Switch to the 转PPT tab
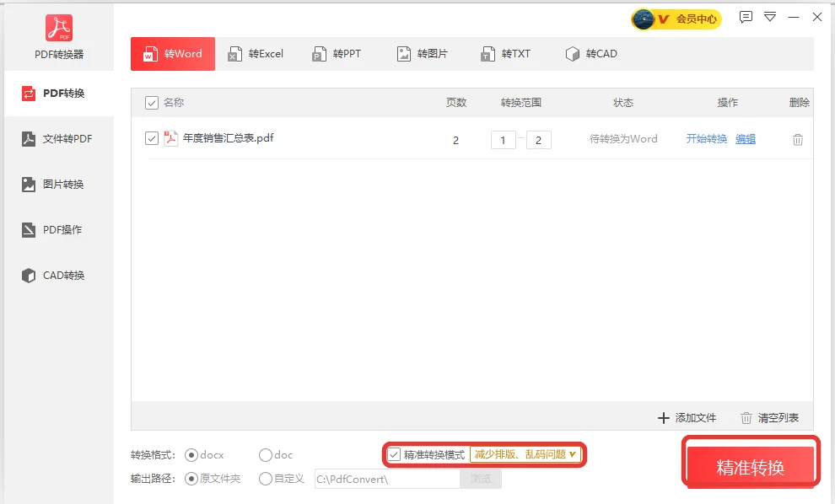 (x=337, y=54)
